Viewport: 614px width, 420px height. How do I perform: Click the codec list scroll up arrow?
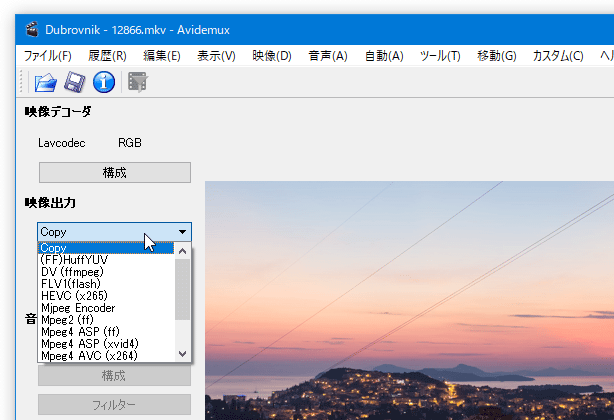tap(182, 251)
